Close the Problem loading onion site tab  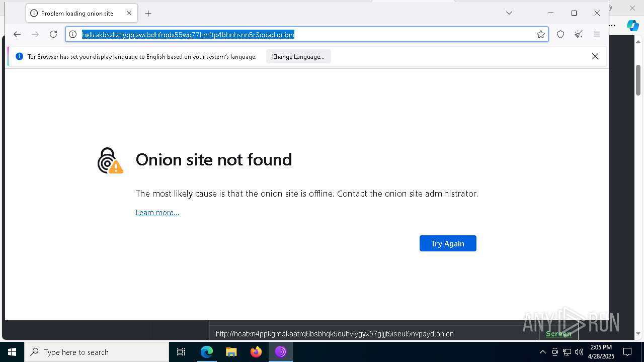129,14
